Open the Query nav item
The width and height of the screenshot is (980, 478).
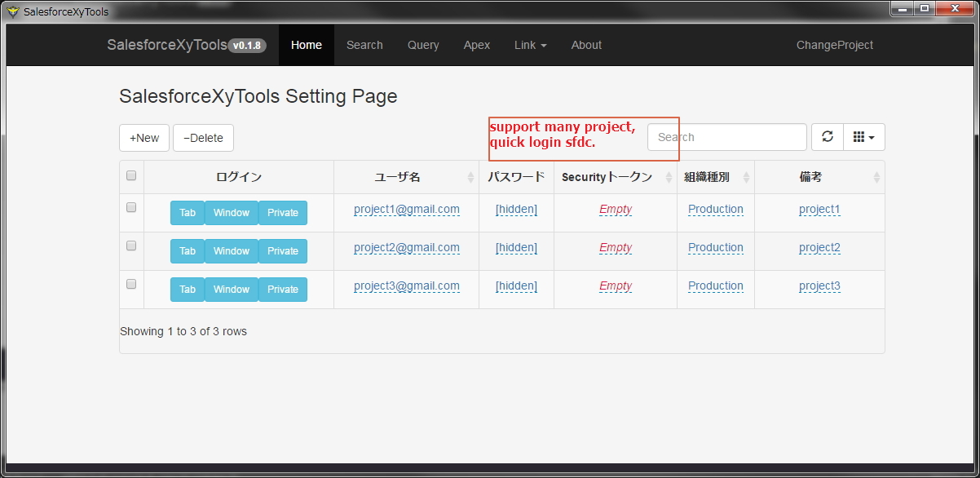[423, 45]
